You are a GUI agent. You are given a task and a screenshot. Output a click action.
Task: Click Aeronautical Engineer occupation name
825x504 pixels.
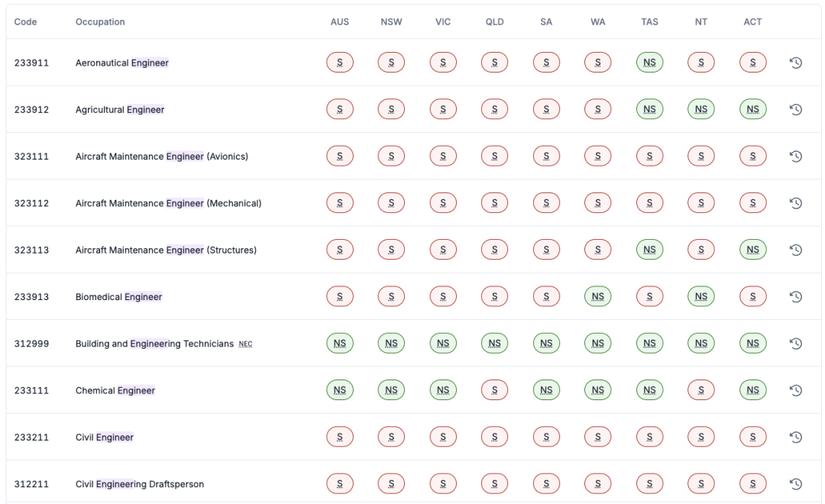point(122,63)
